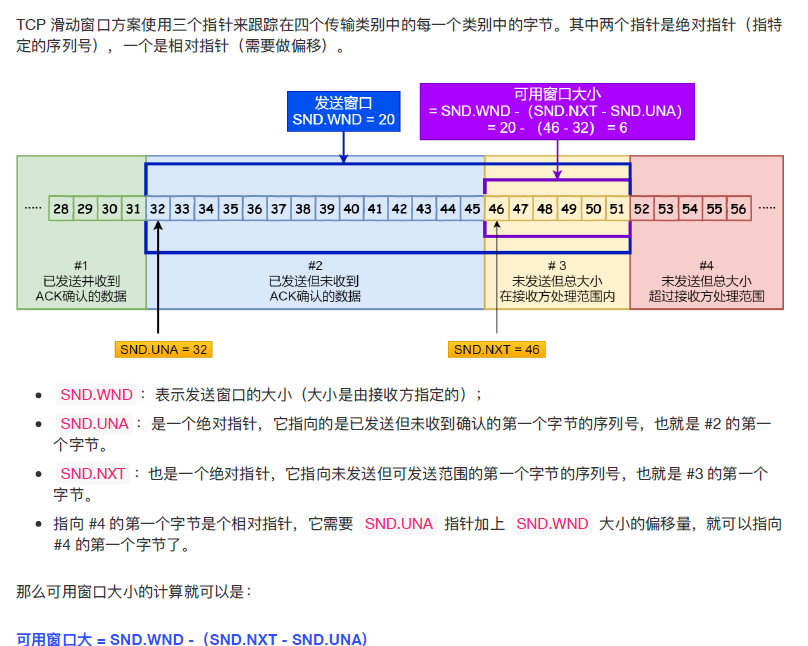The height and width of the screenshot is (646, 808).
Task: Click byte cell 29 in the diagram
Action: click(85, 209)
